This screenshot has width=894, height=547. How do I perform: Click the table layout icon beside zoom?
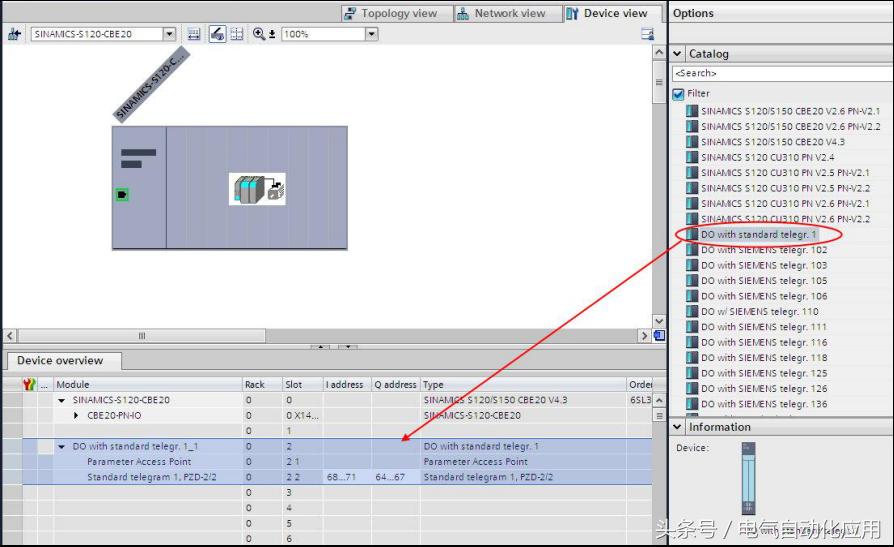[237, 34]
